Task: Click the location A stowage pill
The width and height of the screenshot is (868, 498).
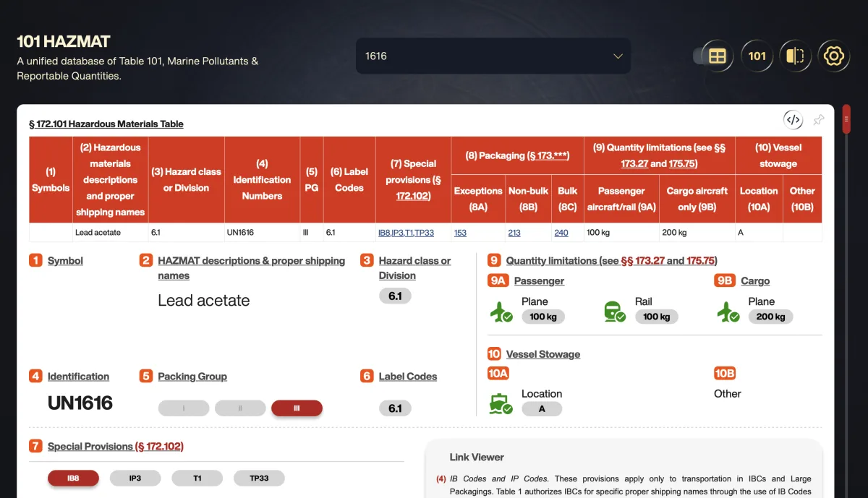Action: tap(542, 408)
